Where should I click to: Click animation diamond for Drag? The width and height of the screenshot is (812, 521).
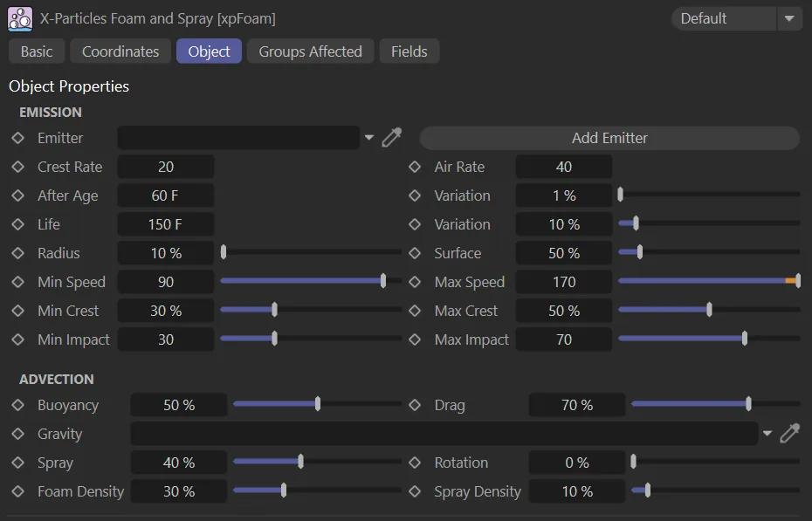[416, 405]
